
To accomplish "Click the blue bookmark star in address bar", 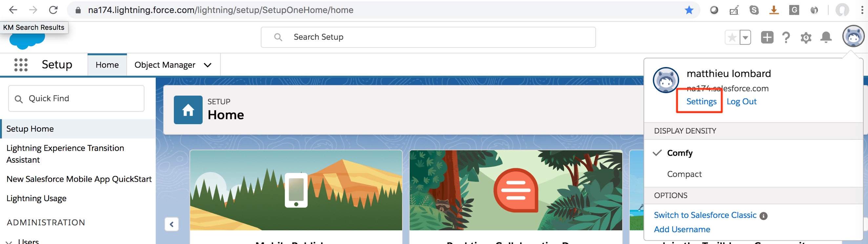I will pyautogui.click(x=689, y=10).
